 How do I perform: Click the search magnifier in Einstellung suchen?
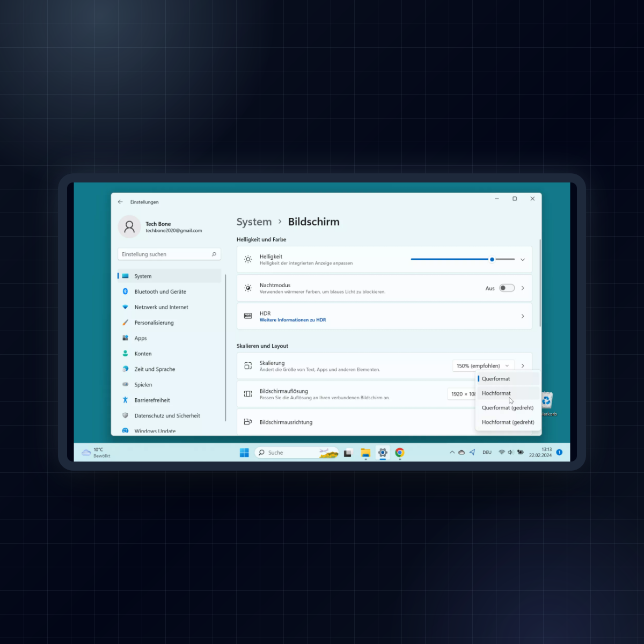click(214, 254)
